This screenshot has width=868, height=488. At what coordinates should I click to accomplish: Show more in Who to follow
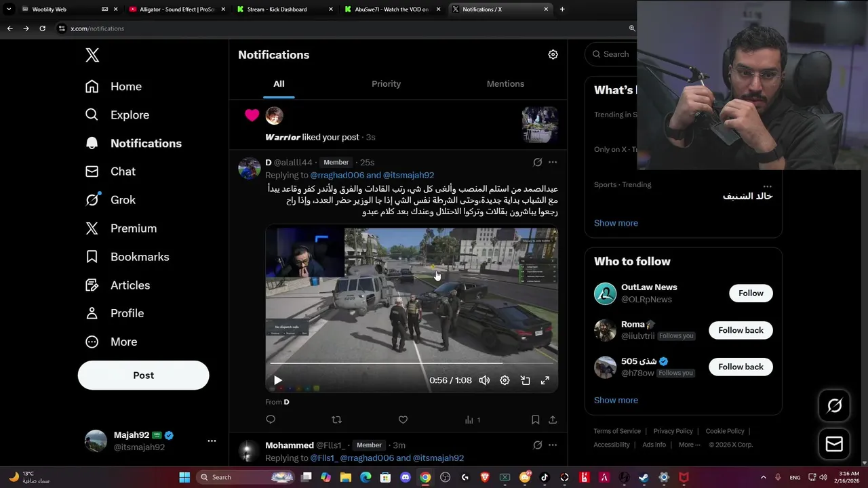pyautogui.click(x=616, y=401)
